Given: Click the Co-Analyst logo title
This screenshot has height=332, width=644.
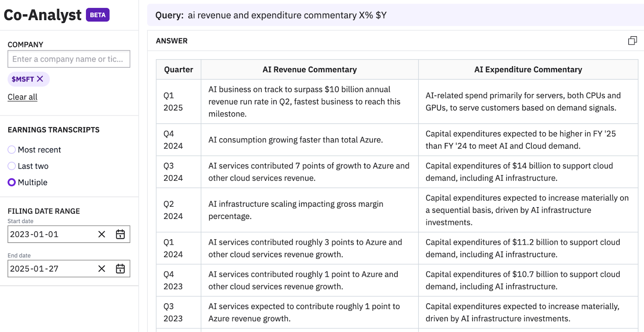Looking at the screenshot, I should click(43, 15).
